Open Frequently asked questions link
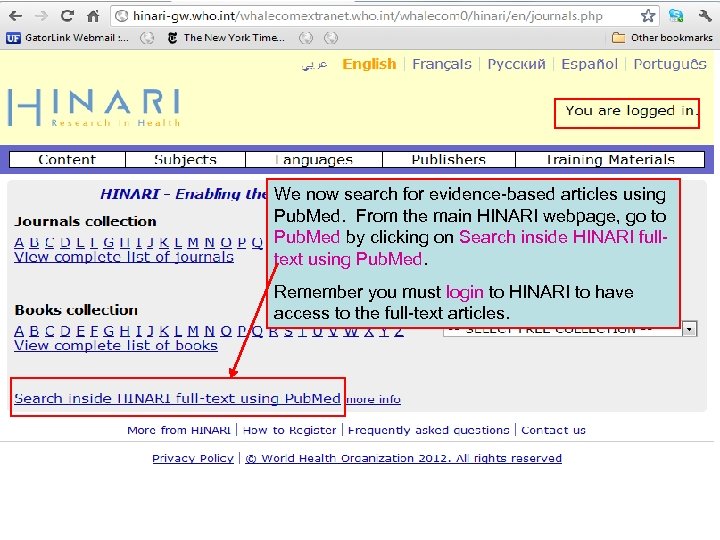Image resolution: width=720 pixels, height=540 pixels. coord(428,430)
